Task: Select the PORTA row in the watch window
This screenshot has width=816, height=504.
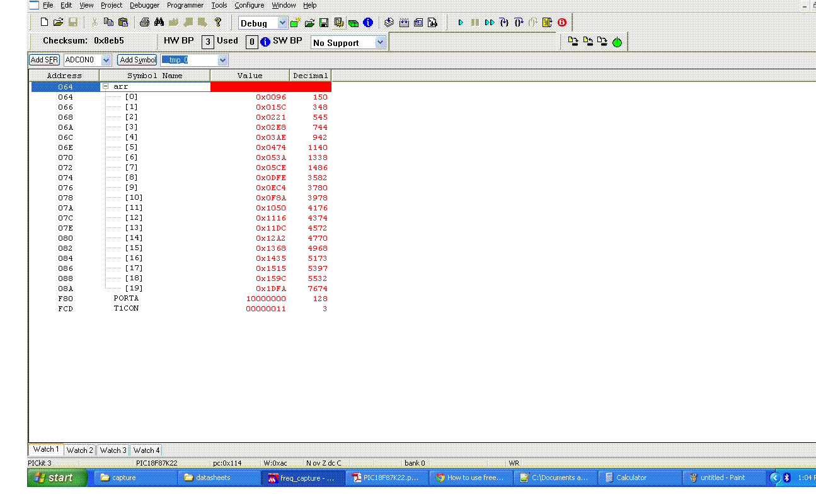Action: (x=126, y=298)
